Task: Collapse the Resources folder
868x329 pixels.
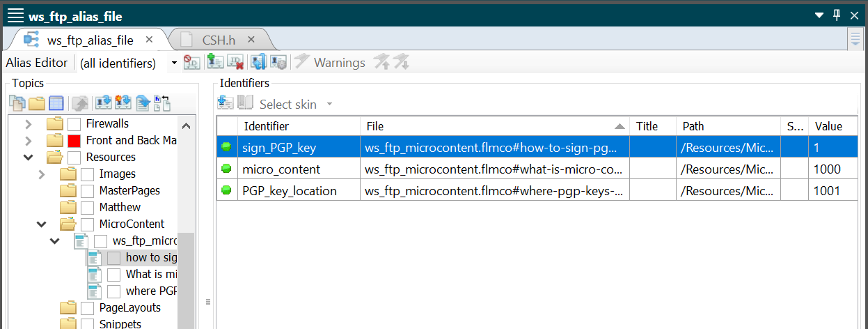Action: pos(29,158)
